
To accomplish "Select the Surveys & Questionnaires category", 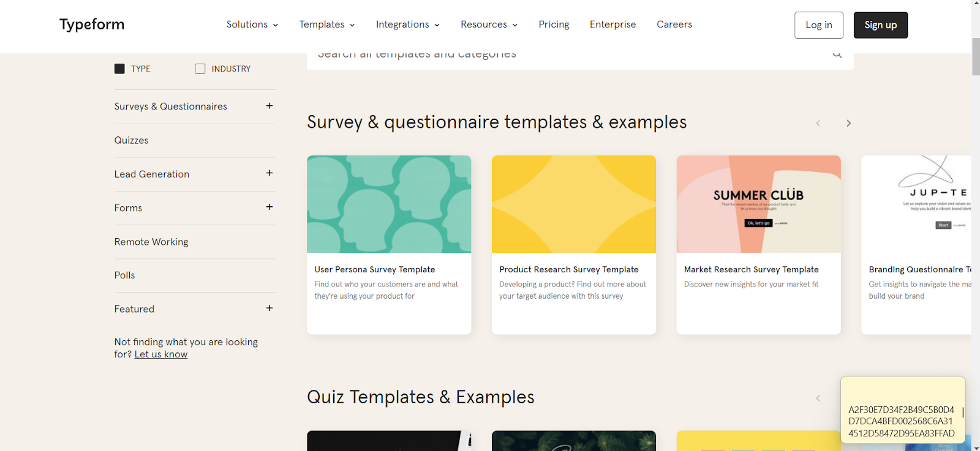I will coord(170,106).
